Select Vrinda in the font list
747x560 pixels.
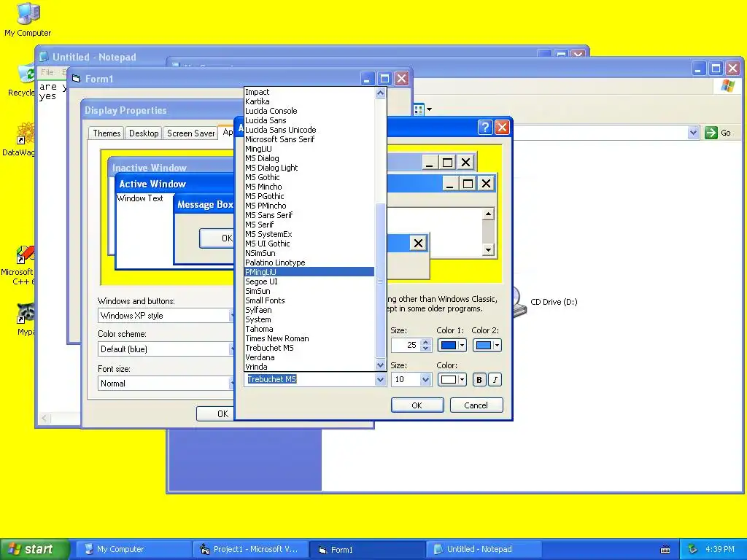point(309,367)
